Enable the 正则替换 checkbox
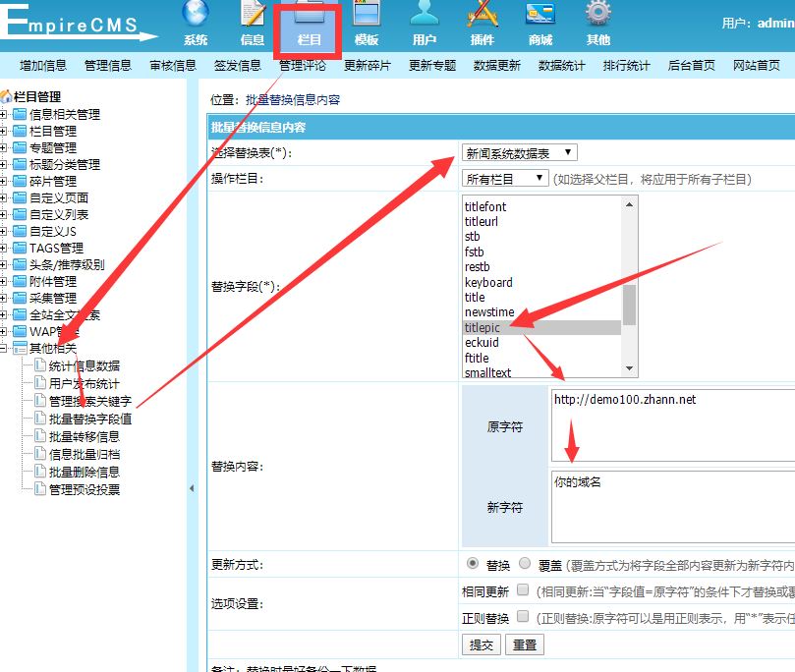795x672 pixels. point(523,617)
